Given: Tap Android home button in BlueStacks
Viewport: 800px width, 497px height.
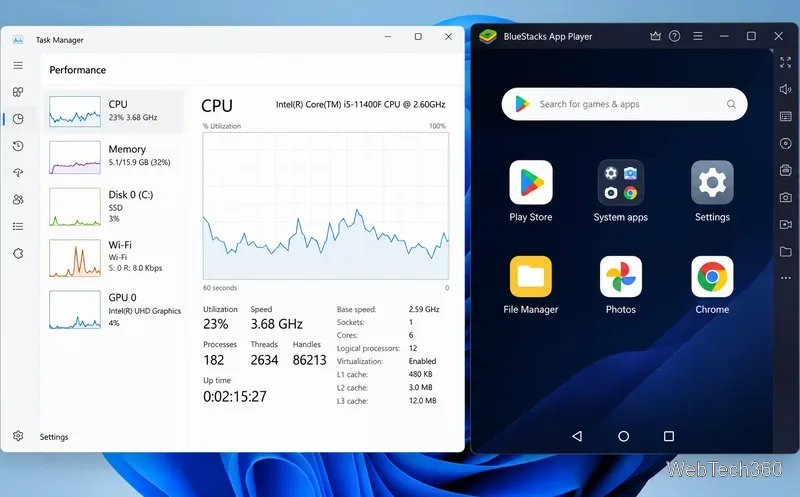Looking at the screenshot, I should 623,436.
